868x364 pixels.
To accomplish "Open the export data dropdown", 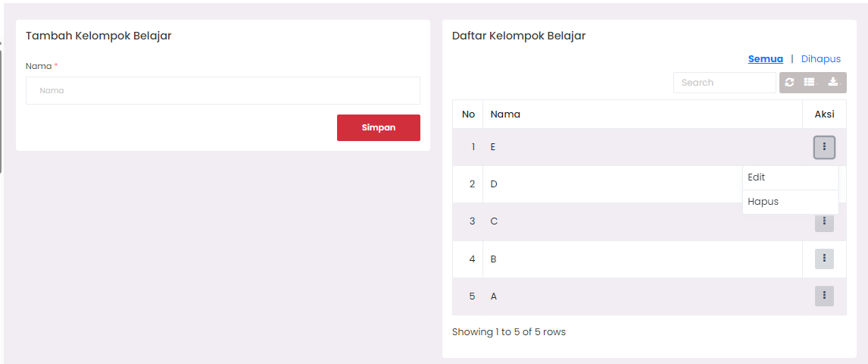I will tap(834, 83).
